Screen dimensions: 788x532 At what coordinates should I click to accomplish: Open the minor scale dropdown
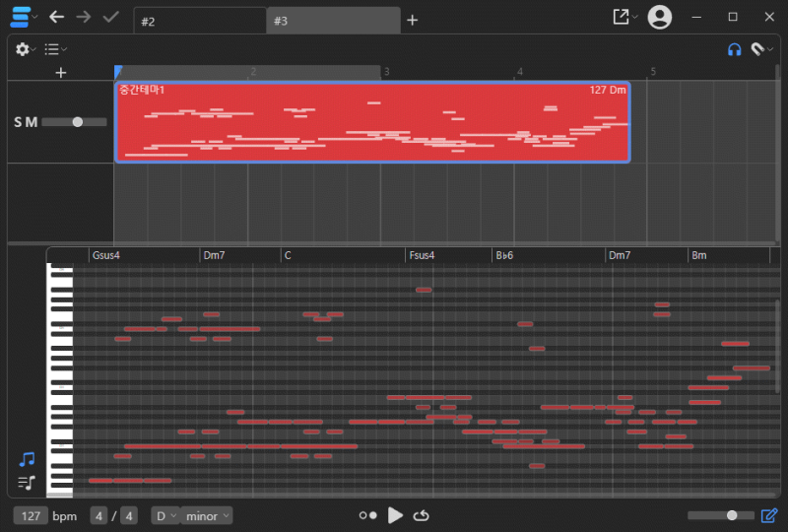point(207,516)
